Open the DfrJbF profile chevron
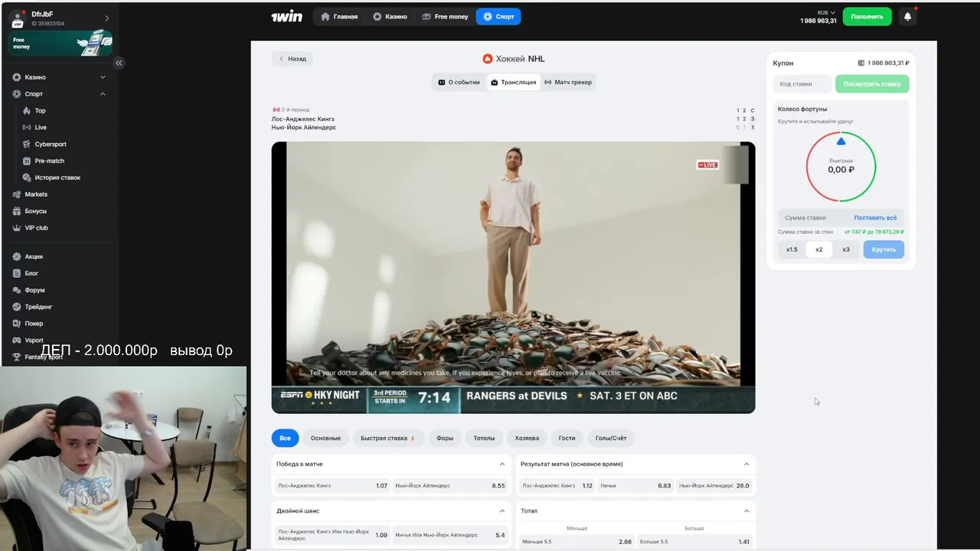 pos(106,18)
